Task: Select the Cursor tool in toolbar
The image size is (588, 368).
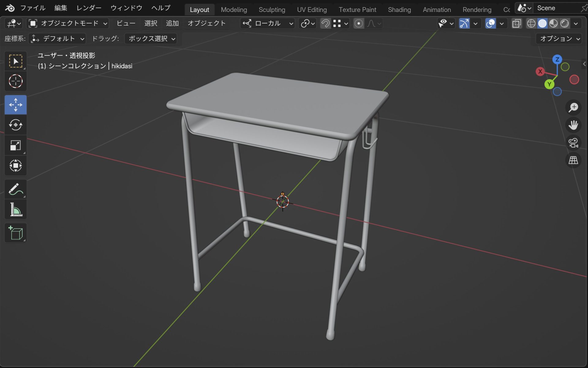Action: pyautogui.click(x=16, y=81)
